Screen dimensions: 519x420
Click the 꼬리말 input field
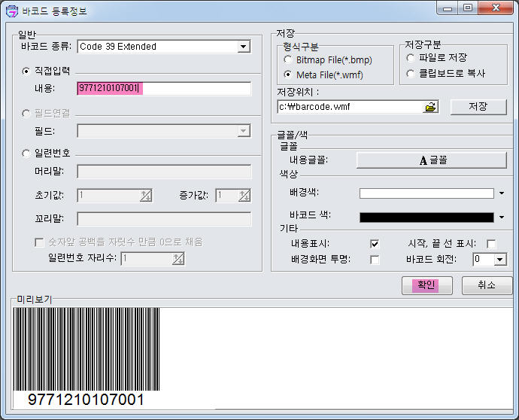pyautogui.click(x=164, y=219)
